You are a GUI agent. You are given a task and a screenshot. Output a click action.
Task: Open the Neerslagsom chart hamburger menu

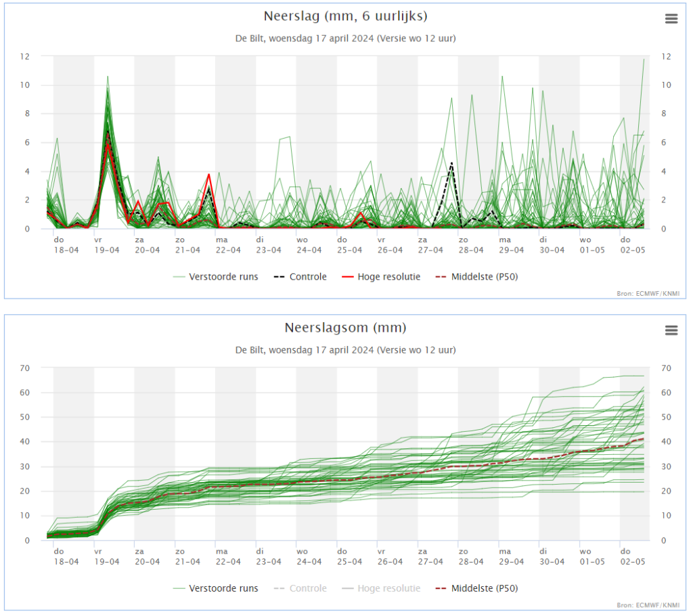point(671,330)
